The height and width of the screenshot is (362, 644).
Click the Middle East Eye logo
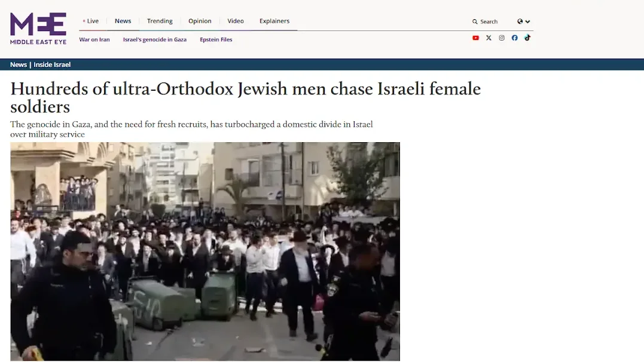click(x=38, y=28)
